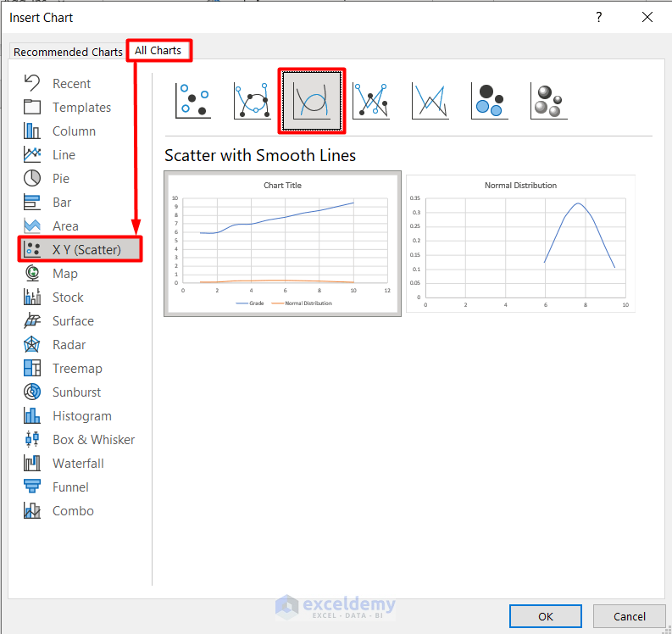
Task: Click the OK button
Action: (545, 616)
